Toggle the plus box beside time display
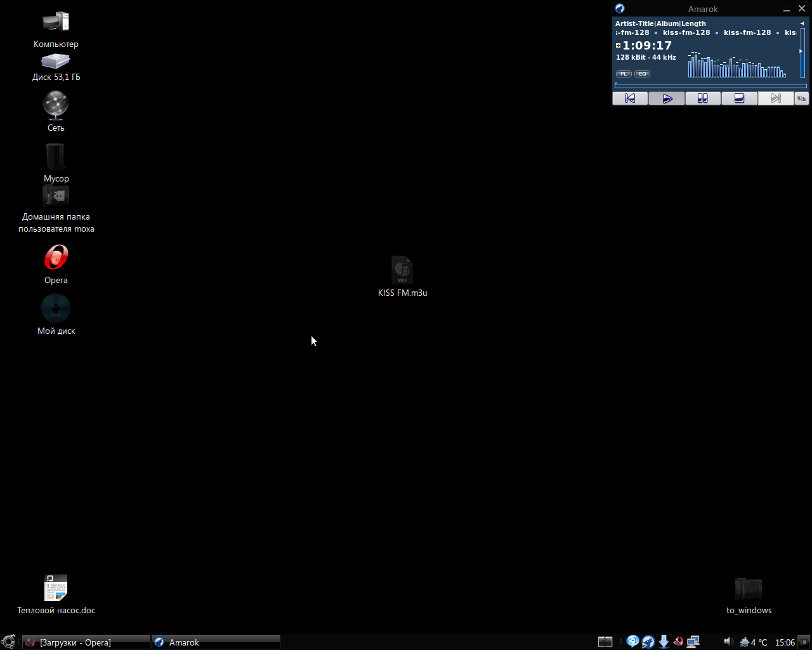The image size is (812, 650). pos(618,46)
